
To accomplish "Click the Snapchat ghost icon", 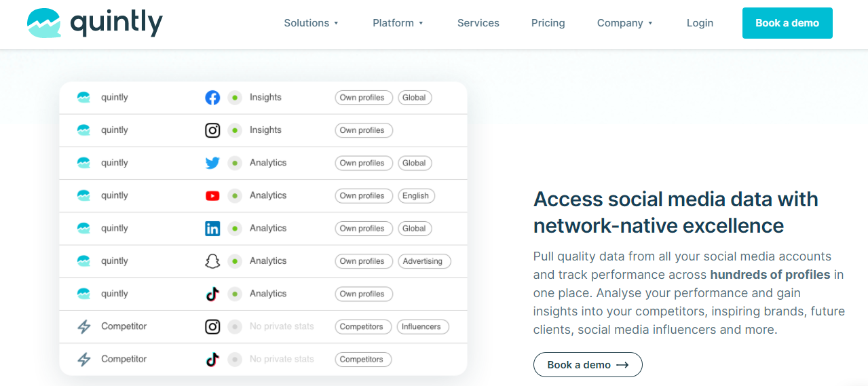I will pos(212,261).
